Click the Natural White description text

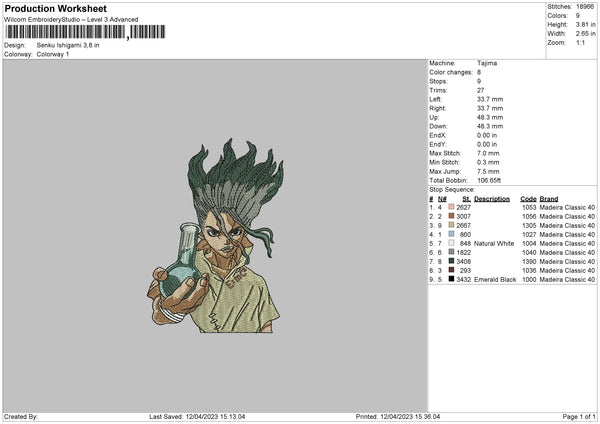point(494,243)
